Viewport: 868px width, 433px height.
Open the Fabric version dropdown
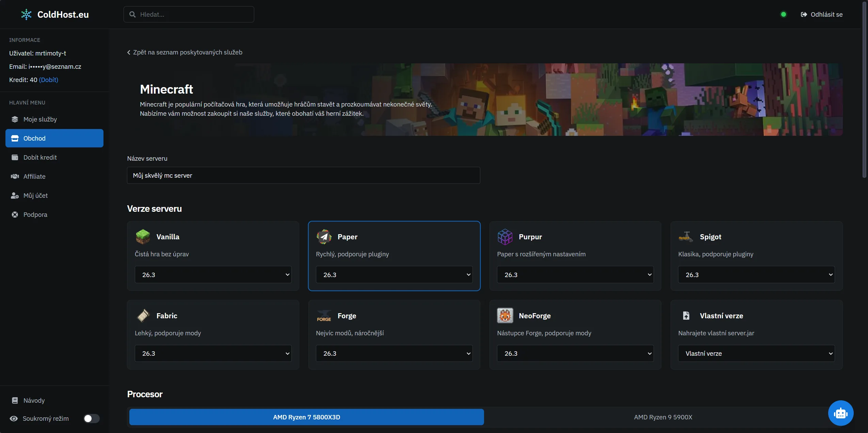click(x=213, y=353)
